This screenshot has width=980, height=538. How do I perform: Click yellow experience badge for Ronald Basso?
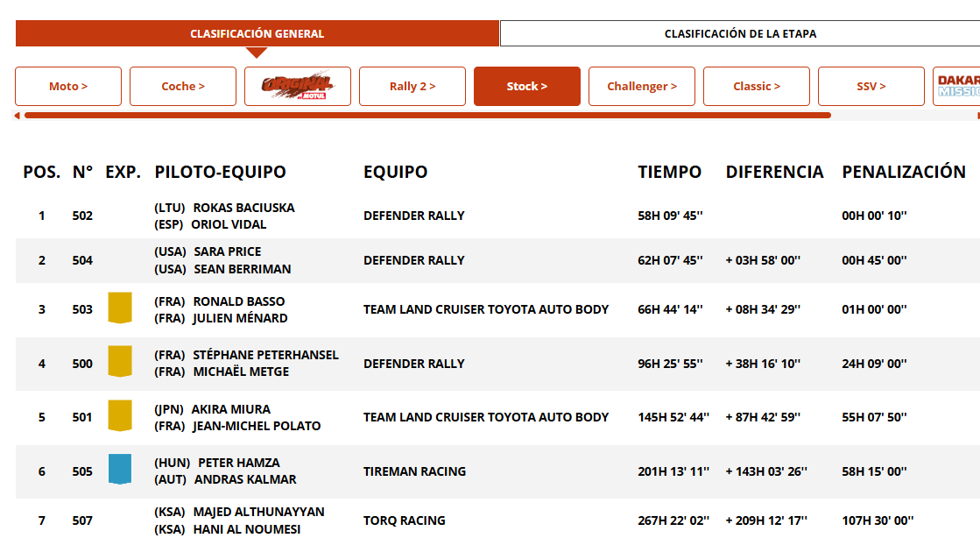(x=120, y=308)
